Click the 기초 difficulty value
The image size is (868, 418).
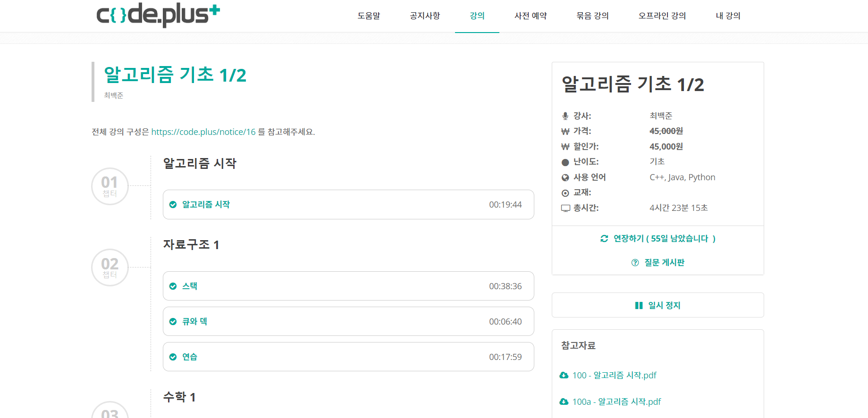657,162
